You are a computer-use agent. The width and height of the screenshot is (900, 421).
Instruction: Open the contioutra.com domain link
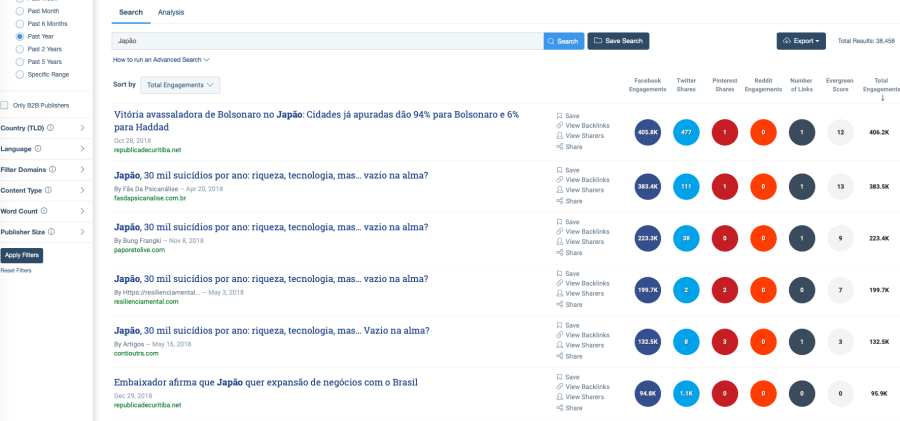coord(136,353)
